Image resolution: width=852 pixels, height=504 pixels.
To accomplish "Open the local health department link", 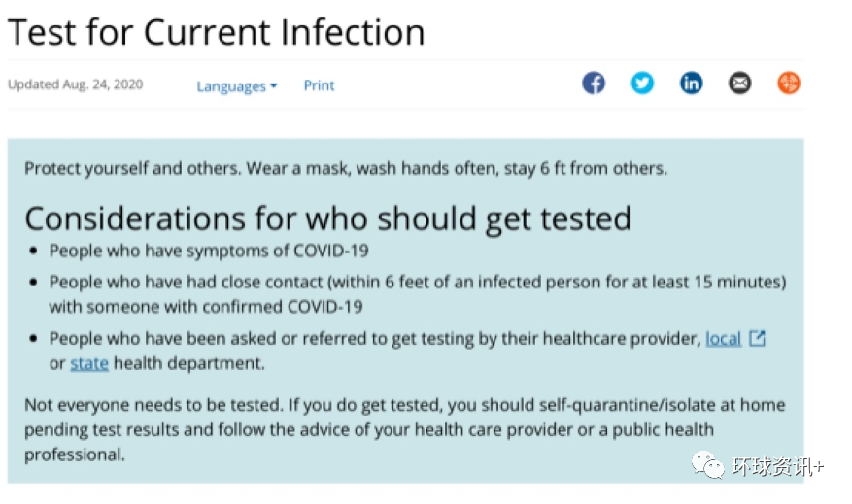I will click(723, 339).
